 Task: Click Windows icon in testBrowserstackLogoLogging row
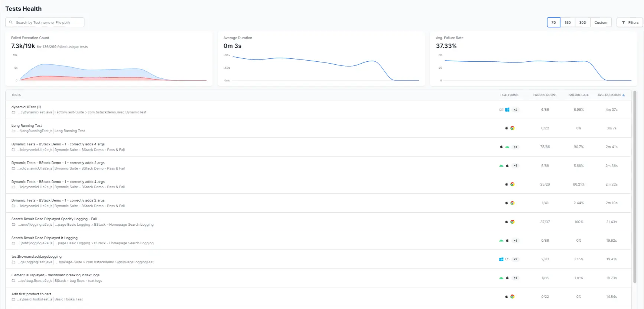501,259
